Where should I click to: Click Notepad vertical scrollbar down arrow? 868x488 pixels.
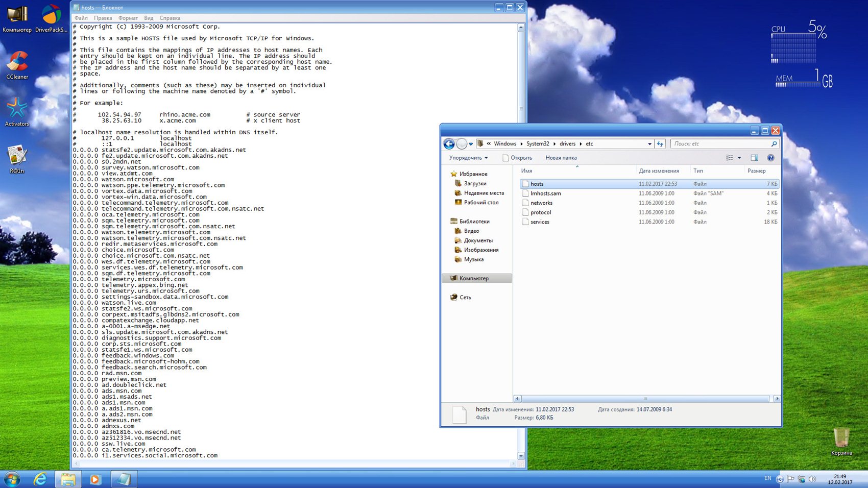pos(521,456)
